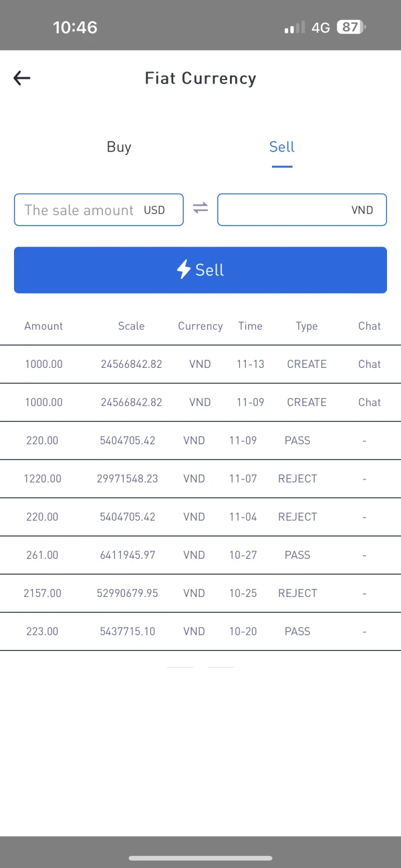Switch to the Buy tab
The image size is (401, 868).
pos(119,147)
